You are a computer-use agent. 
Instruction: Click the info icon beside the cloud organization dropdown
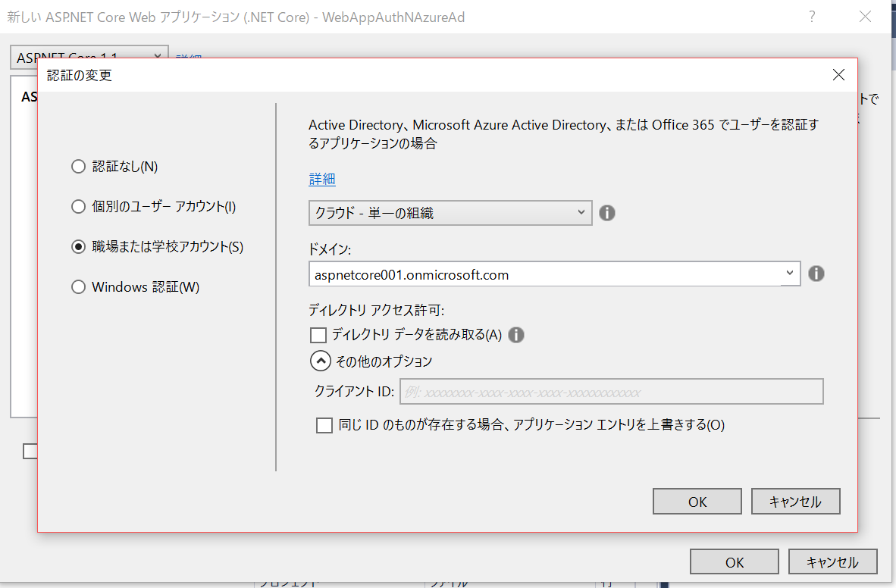pos(606,213)
